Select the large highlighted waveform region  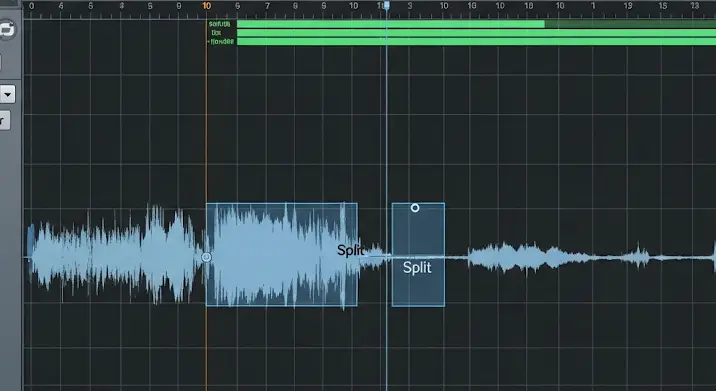(x=282, y=254)
